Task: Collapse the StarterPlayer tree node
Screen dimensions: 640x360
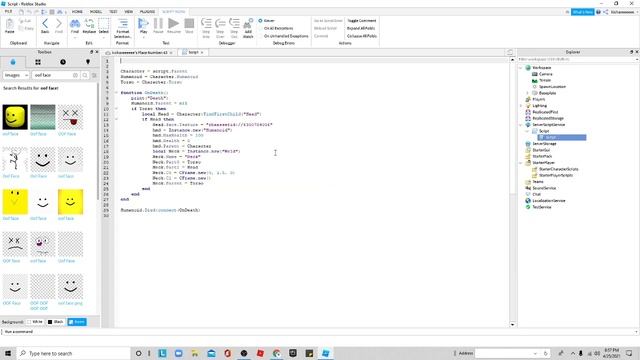Action: [520, 163]
